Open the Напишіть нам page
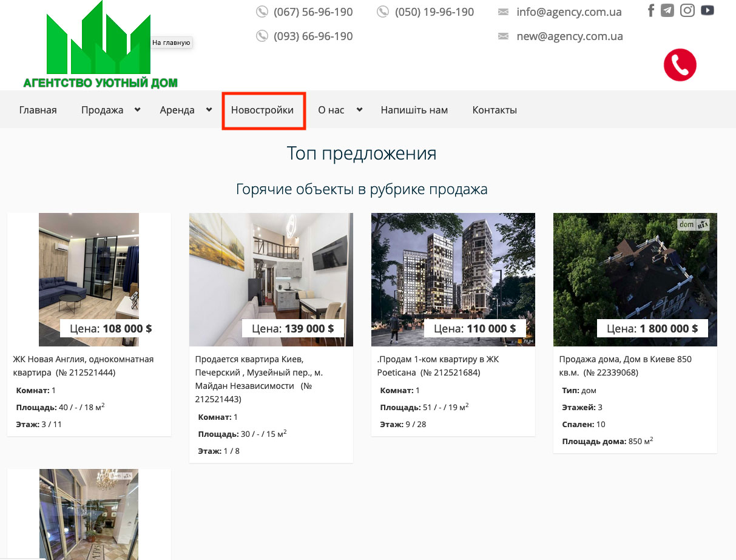This screenshot has height=560, width=736. (x=414, y=110)
